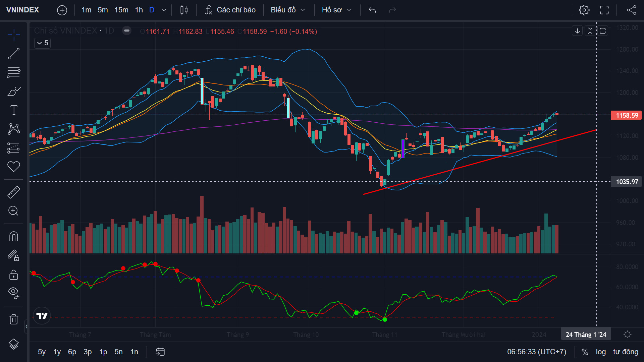
Task: Collapse the indicator legend showing 5
Action: coord(42,43)
